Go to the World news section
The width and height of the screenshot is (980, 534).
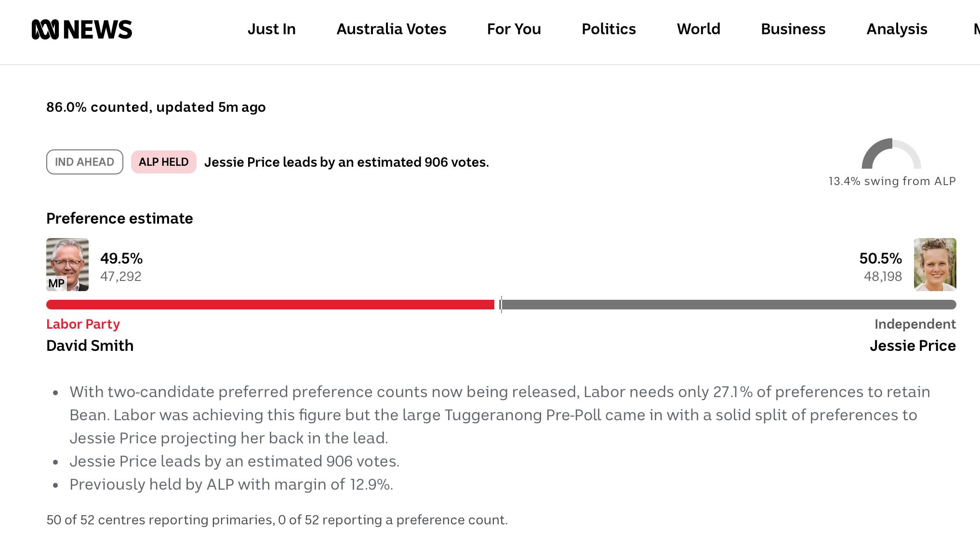click(699, 29)
